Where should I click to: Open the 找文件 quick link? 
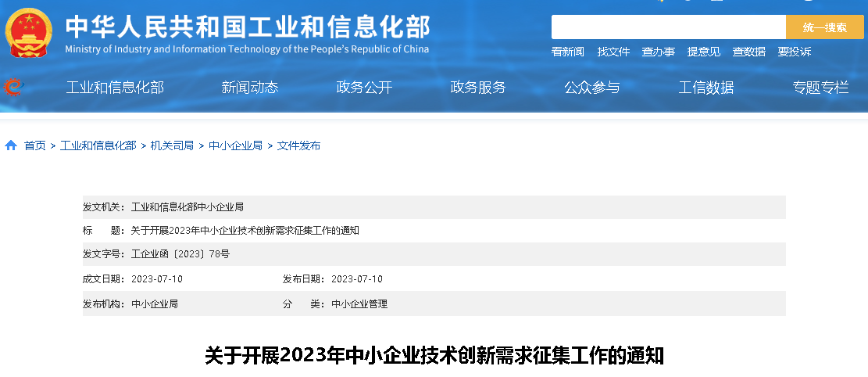(x=613, y=52)
